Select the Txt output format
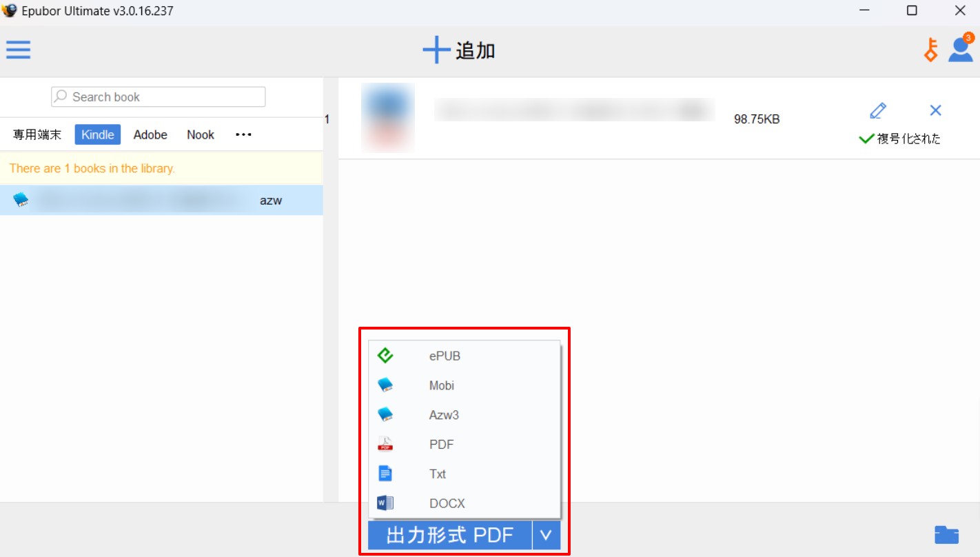 [465, 474]
